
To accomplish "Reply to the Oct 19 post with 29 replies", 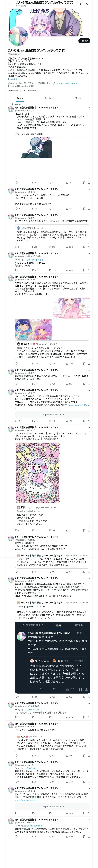I will pyautogui.click(x=18, y=209).
